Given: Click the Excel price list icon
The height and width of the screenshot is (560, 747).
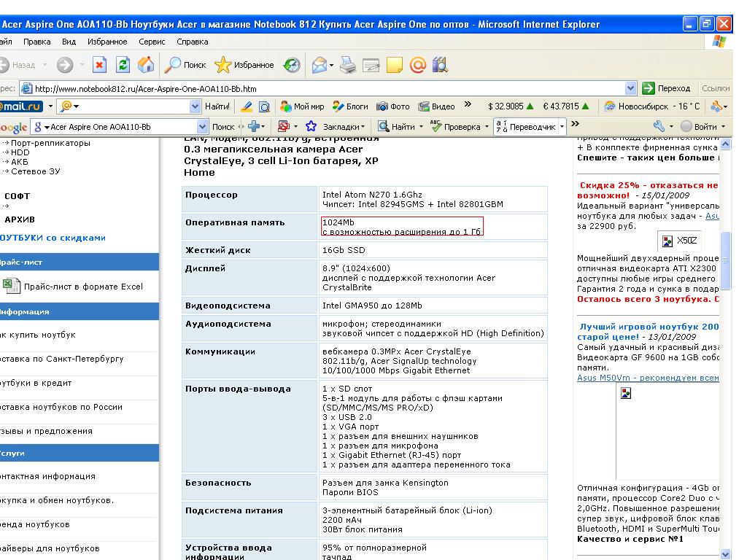Looking at the screenshot, I should [x=12, y=286].
